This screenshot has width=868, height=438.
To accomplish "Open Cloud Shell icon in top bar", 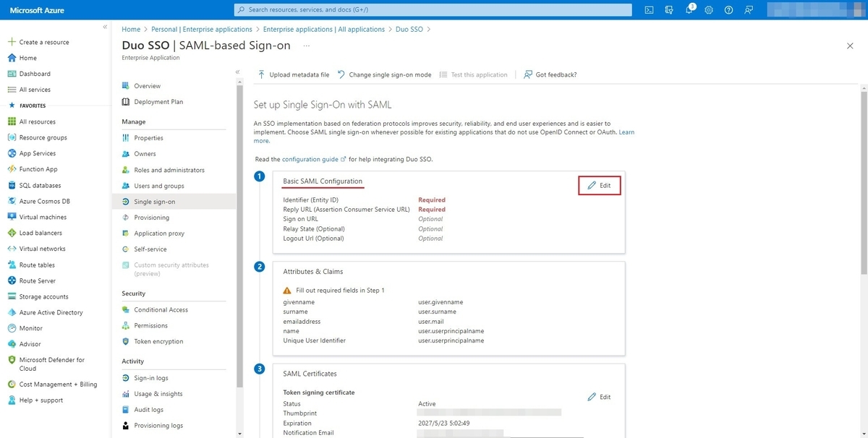I will [650, 10].
